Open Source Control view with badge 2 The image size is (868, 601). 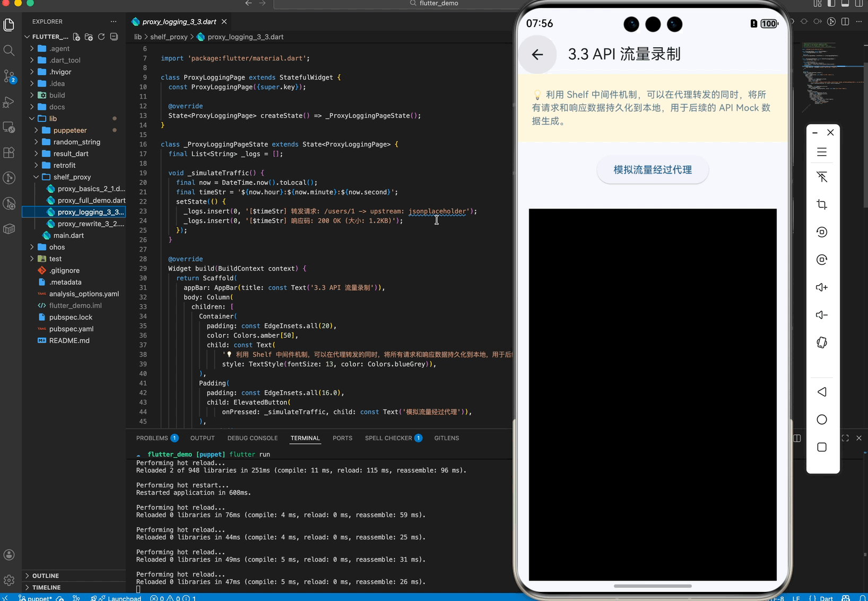click(9, 76)
